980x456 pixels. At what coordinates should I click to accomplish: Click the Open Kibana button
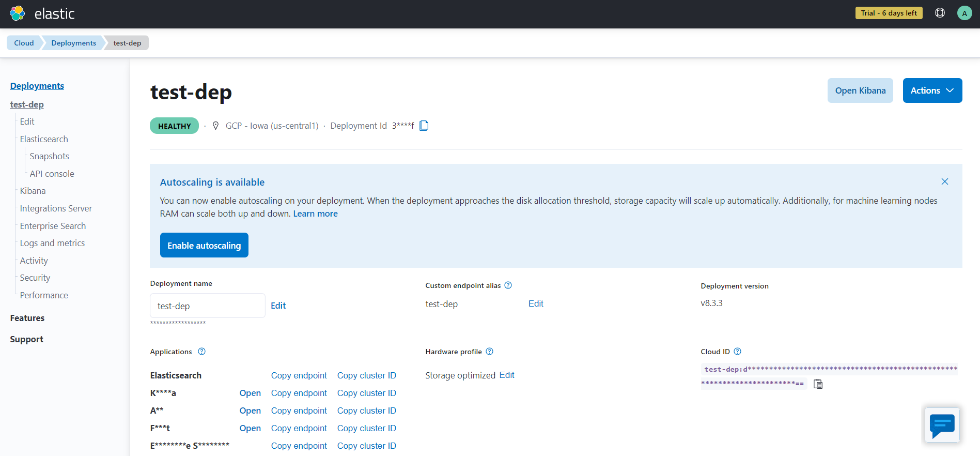coord(860,90)
